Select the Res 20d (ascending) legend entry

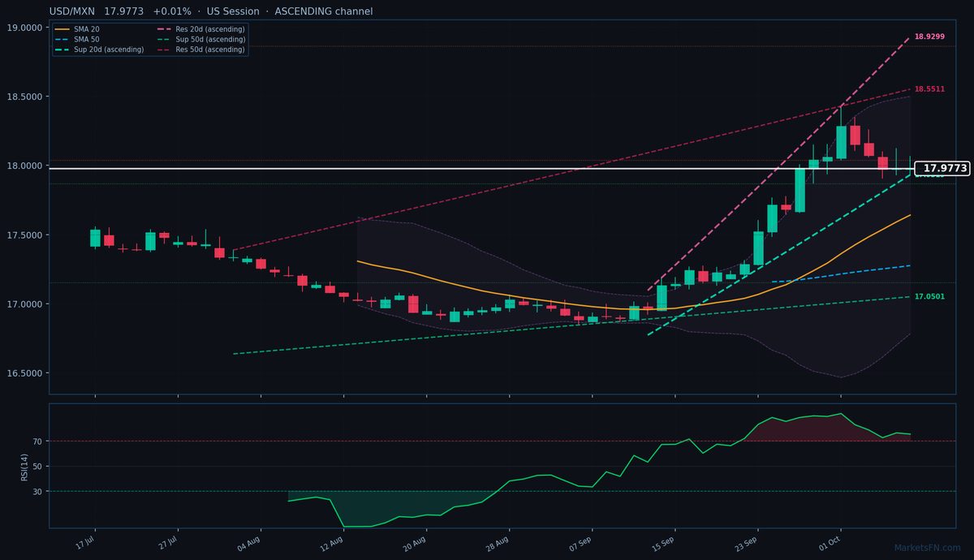click(200, 29)
